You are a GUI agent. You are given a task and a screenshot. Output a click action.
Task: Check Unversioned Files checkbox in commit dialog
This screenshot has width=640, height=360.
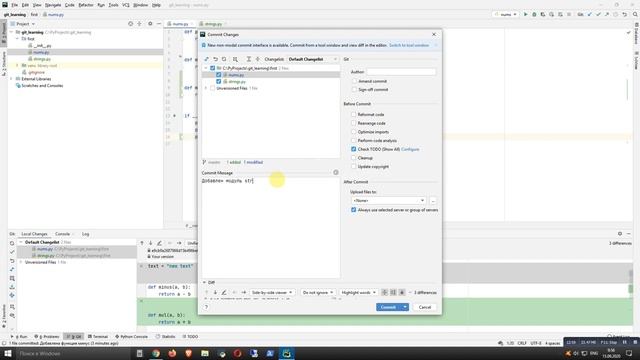click(x=213, y=88)
